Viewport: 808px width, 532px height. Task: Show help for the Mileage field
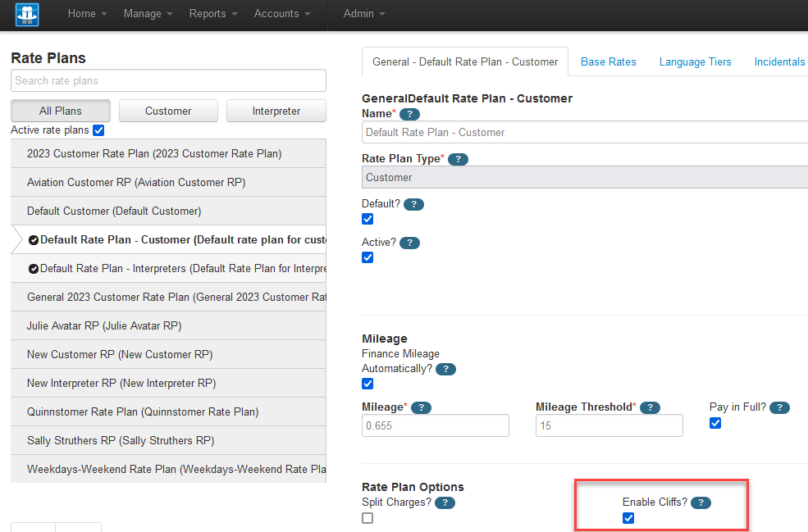(421, 408)
